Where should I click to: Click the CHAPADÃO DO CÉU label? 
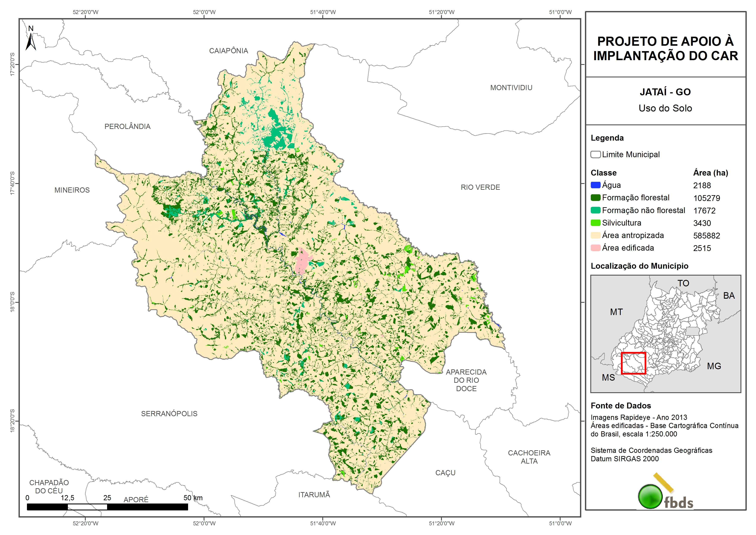[x=49, y=486]
